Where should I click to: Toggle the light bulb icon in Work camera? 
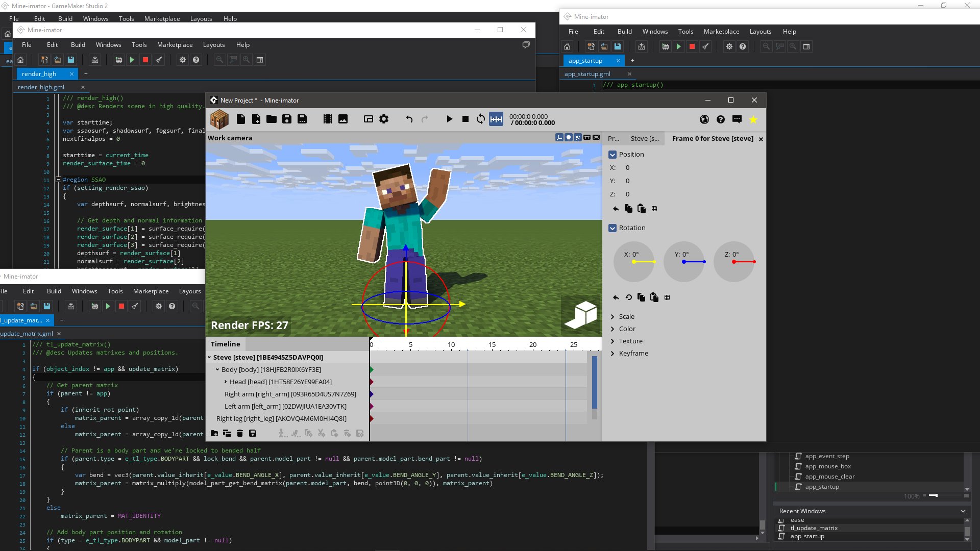point(568,137)
